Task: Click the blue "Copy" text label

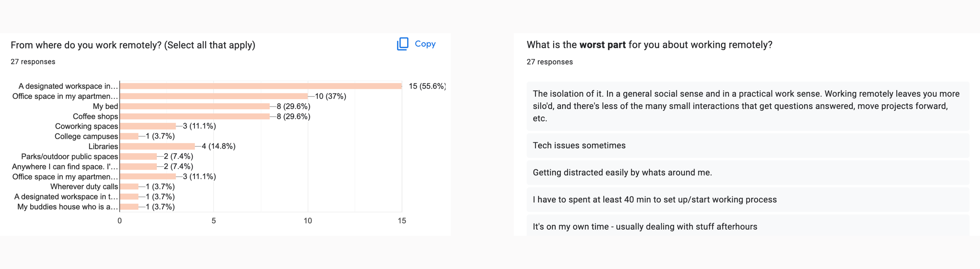Action: pos(425,44)
